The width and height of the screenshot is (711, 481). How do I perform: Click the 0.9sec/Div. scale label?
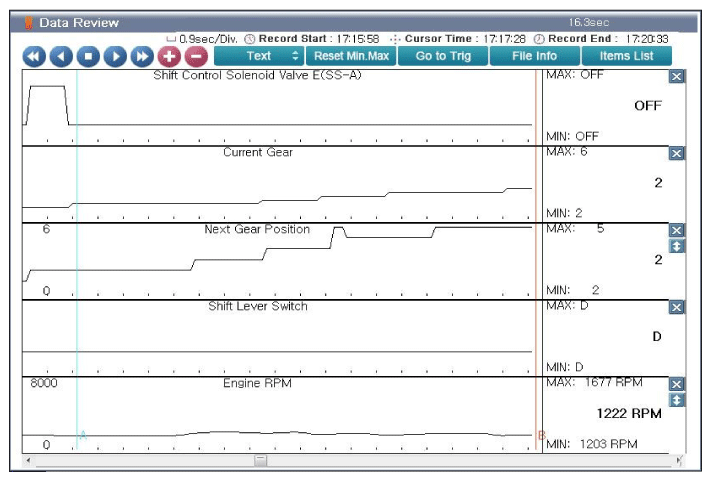(208, 39)
